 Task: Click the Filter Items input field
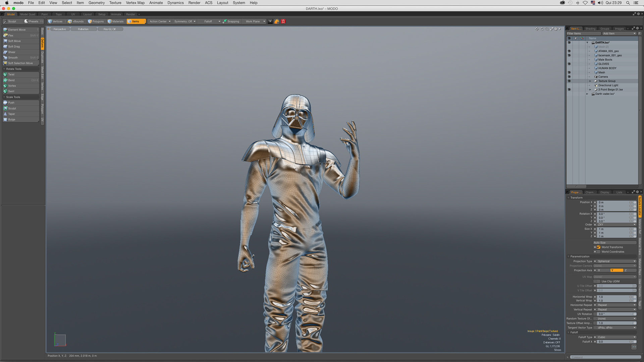tap(584, 34)
